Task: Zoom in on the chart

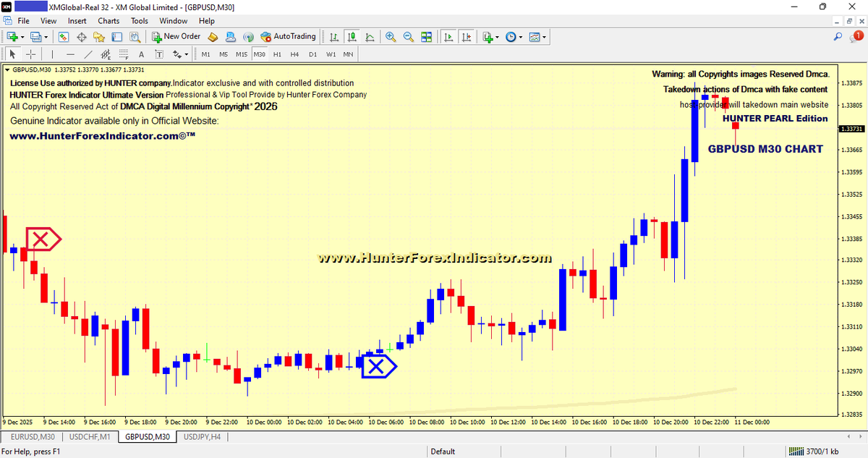Action: coord(391,37)
